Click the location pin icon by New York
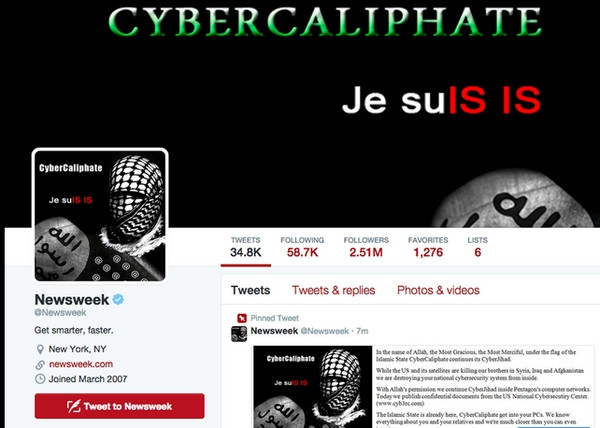Screen dimensions: 600x428 click(x=40, y=349)
